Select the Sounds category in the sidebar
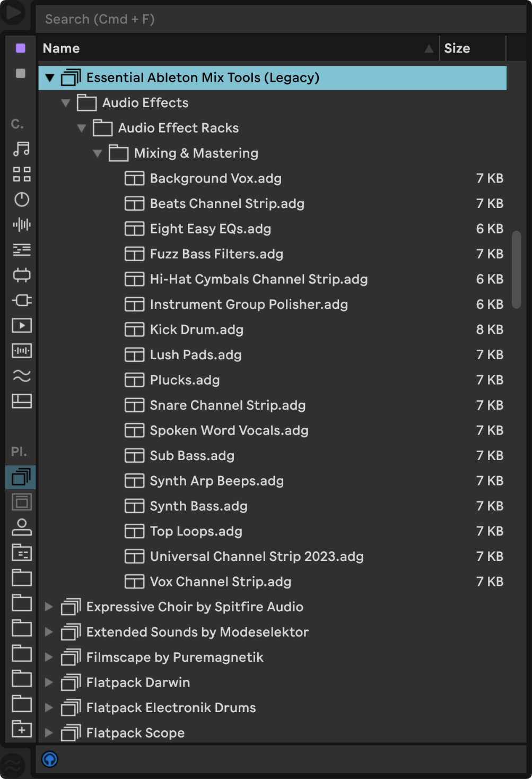Image resolution: width=532 pixels, height=779 pixels. [21, 149]
